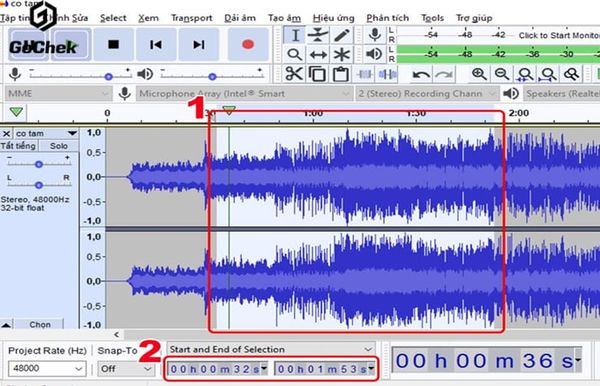Open the Project Rate 48000 dropdown
The width and height of the screenshot is (600, 386).
[x=47, y=368]
